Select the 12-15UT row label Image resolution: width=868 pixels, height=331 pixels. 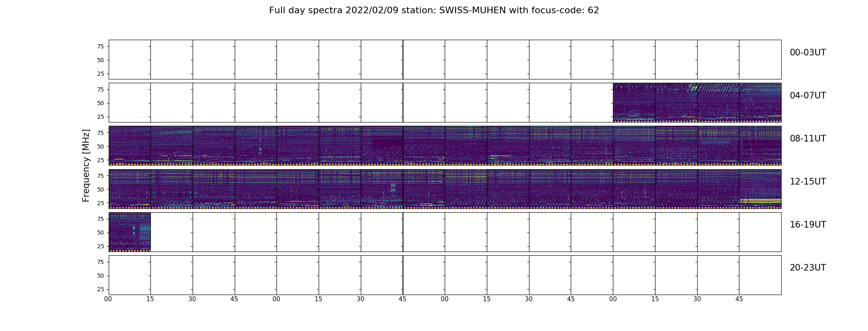coord(808,182)
